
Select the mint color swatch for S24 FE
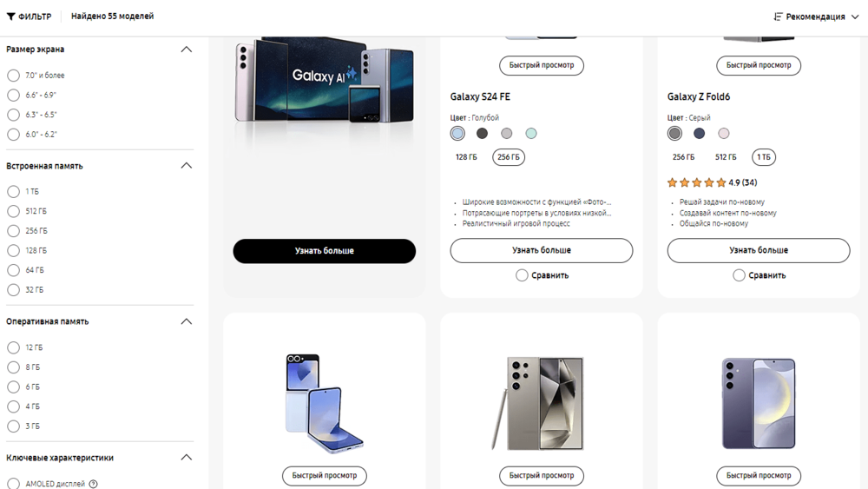[x=531, y=134]
